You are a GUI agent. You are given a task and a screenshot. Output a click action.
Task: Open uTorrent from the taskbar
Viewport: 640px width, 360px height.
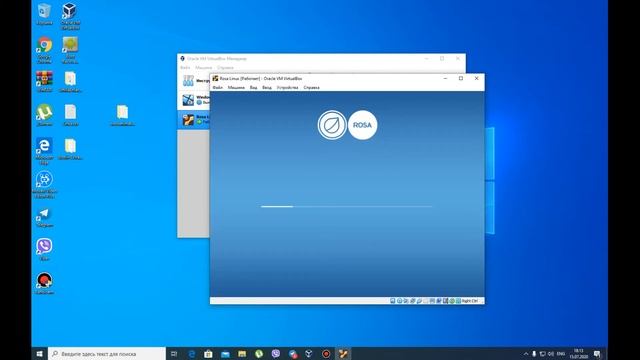pyautogui.click(x=259, y=353)
